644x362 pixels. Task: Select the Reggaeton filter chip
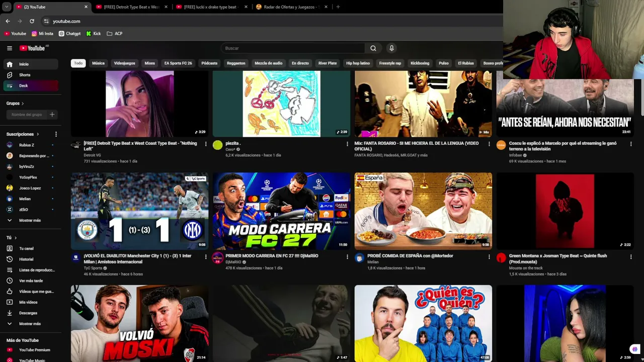236,63
